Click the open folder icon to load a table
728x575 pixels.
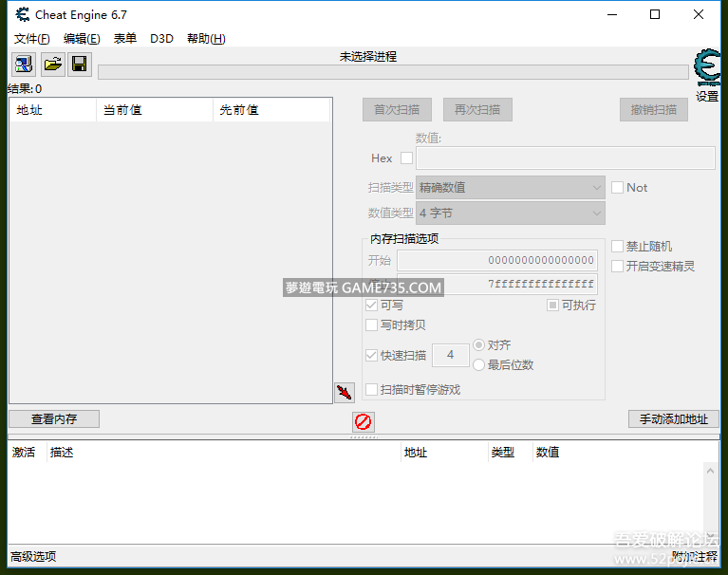[x=52, y=64]
